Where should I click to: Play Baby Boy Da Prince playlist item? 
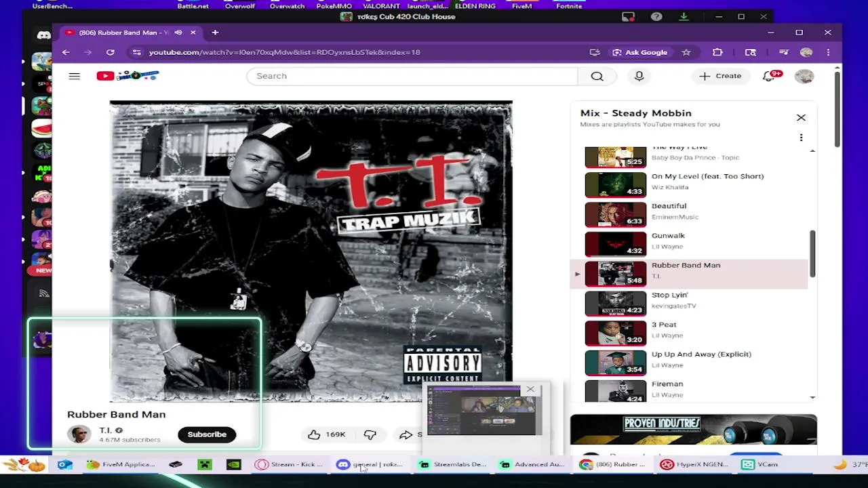[690, 157]
